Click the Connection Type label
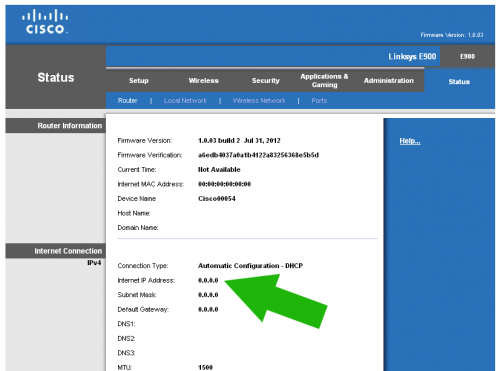The height and width of the screenshot is (371, 500). pyautogui.click(x=143, y=266)
